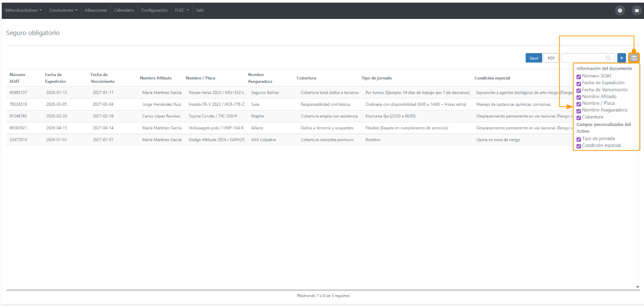Select SOAT number 78324519 cell

point(18,104)
